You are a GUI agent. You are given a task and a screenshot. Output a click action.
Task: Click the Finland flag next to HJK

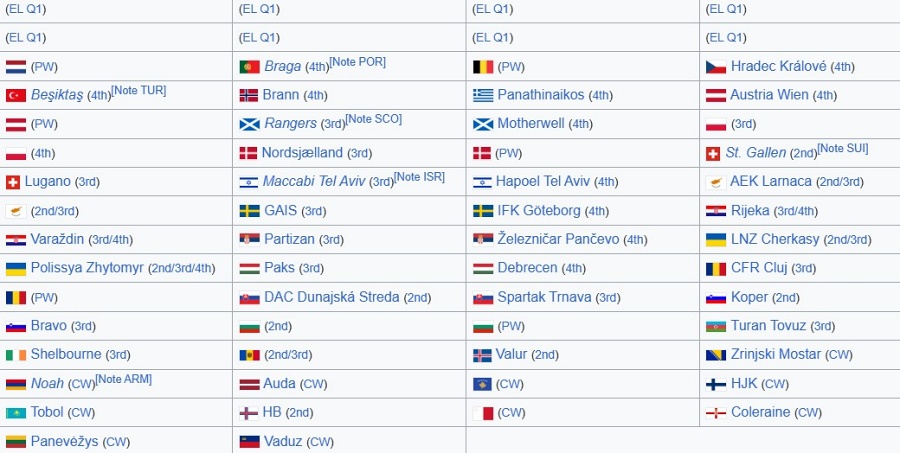click(716, 384)
